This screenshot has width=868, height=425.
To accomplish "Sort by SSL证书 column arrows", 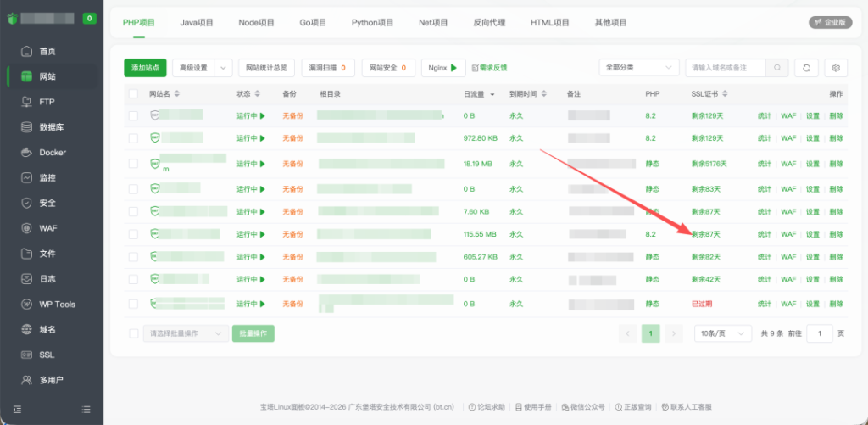I will click(x=725, y=94).
